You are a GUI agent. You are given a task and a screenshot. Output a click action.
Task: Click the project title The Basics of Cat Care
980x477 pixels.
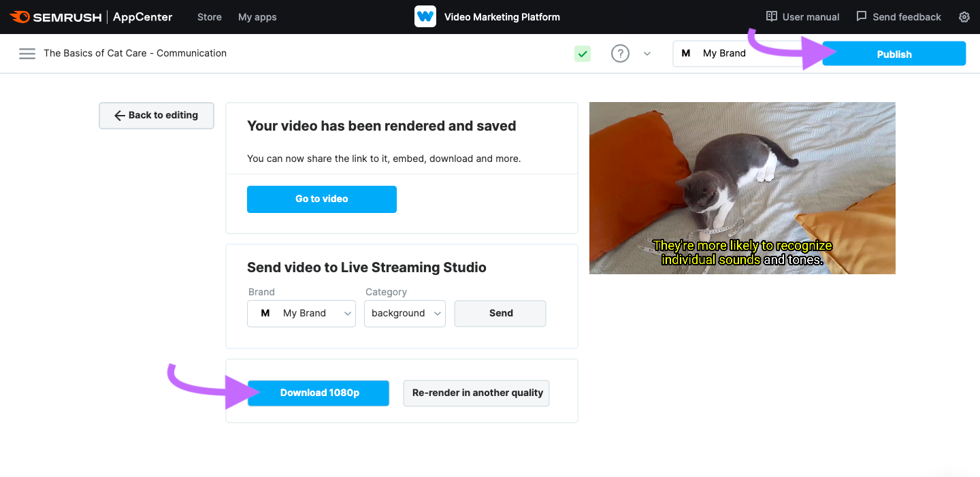135,53
